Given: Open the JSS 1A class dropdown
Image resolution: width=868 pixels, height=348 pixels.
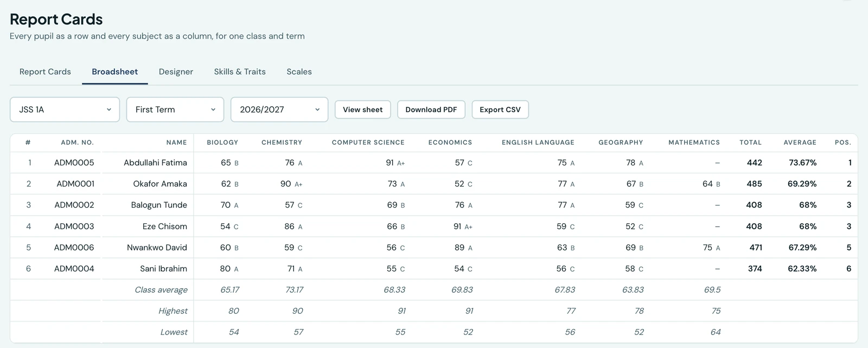Looking at the screenshot, I should (65, 109).
